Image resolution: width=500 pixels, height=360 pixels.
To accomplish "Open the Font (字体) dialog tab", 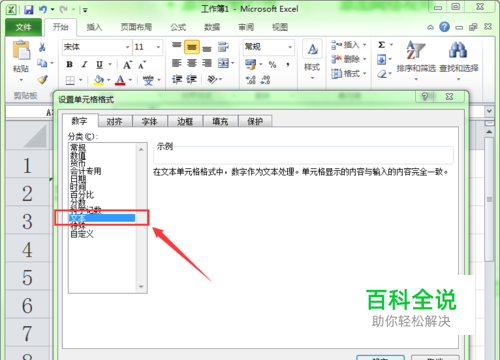I will point(150,121).
